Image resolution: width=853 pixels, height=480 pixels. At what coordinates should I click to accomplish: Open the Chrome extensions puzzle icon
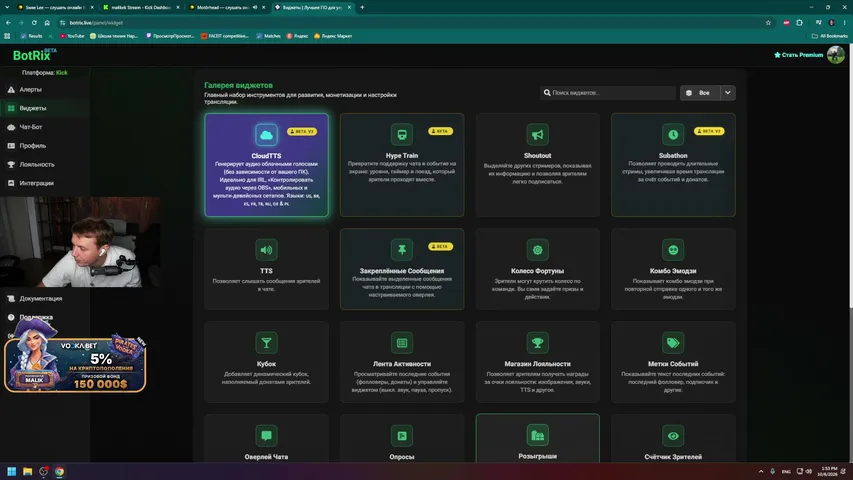(x=799, y=23)
